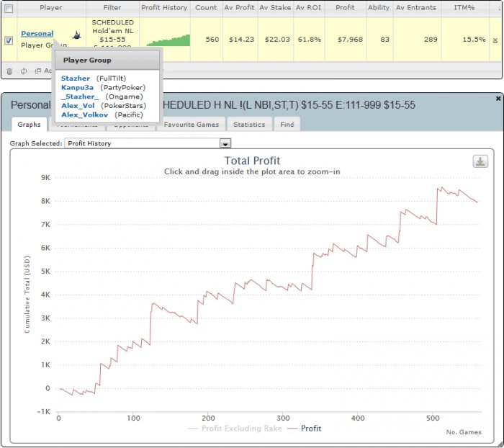
Task: Open the Personal player group link
Action: coord(37,34)
